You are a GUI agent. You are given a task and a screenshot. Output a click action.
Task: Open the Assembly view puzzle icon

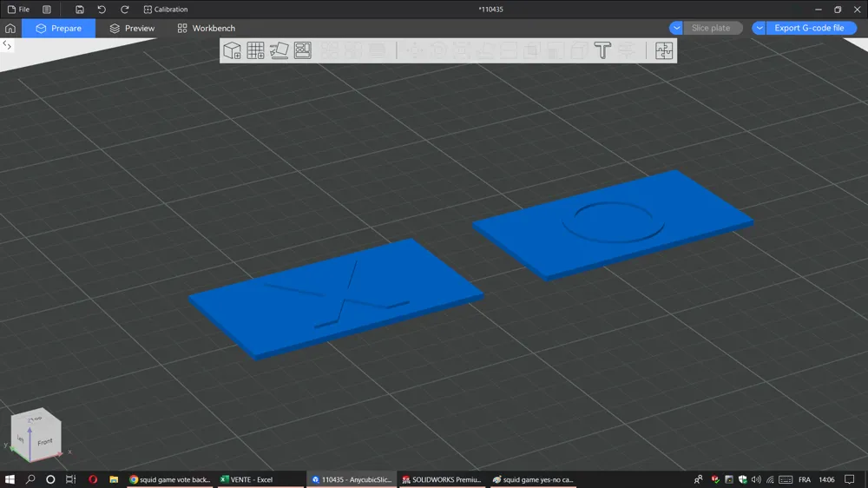pos(664,50)
